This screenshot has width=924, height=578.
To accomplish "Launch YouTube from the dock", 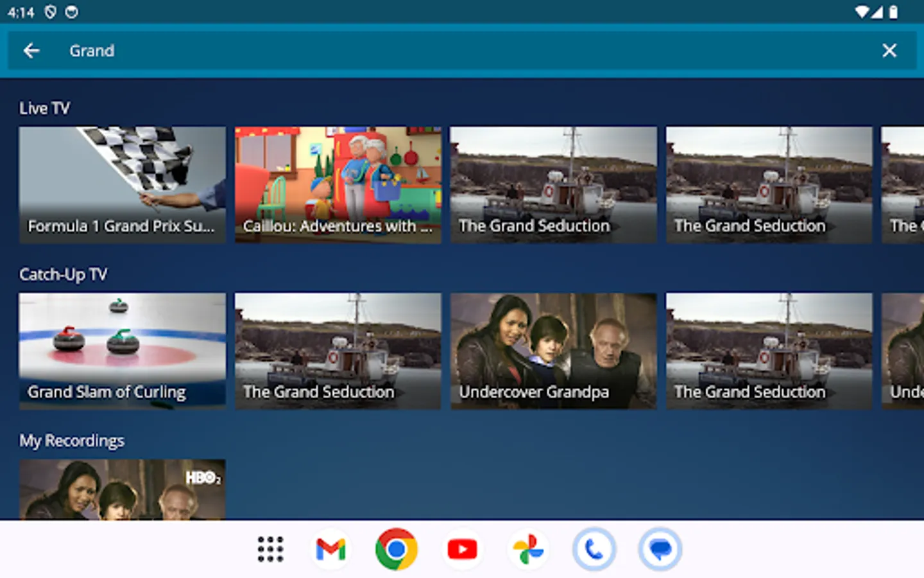I will pyautogui.click(x=463, y=549).
